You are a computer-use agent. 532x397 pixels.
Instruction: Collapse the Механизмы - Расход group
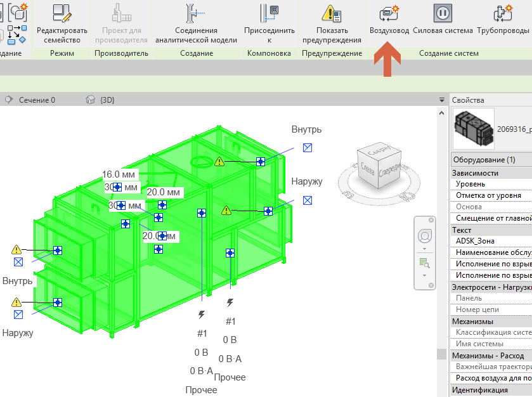click(x=491, y=356)
